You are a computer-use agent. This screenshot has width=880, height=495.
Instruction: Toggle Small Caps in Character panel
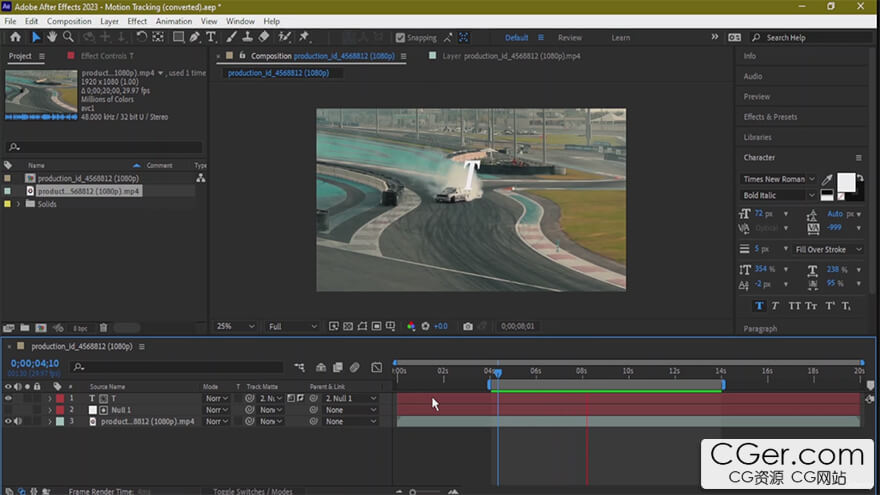811,306
